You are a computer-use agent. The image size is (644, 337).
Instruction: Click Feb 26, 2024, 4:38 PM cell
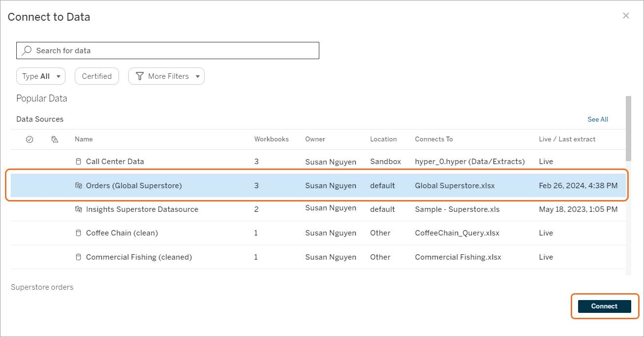pos(578,186)
